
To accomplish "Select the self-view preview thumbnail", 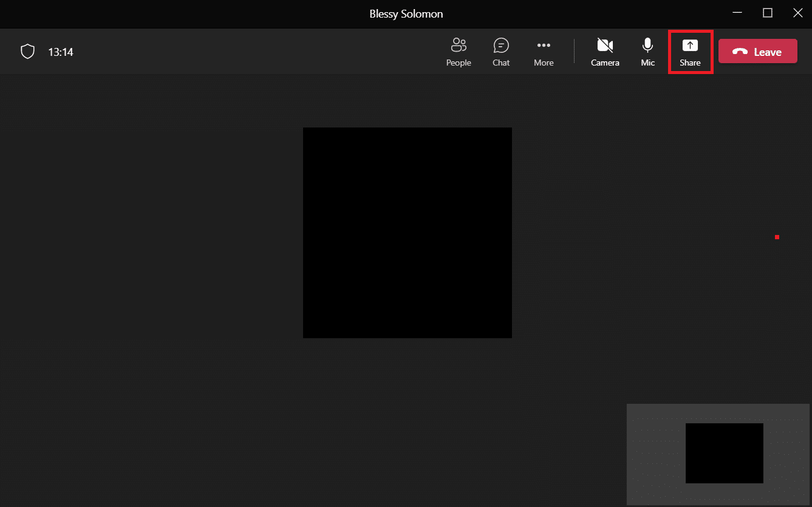I will 718,454.
